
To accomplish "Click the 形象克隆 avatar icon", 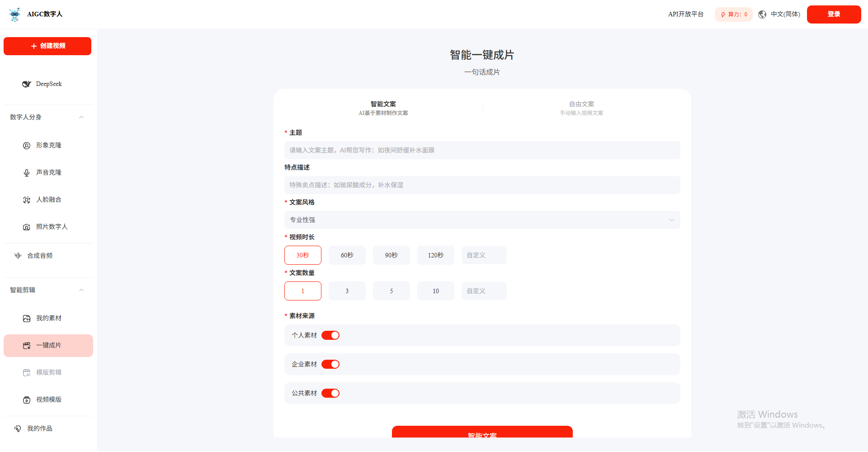I will 27,146.
